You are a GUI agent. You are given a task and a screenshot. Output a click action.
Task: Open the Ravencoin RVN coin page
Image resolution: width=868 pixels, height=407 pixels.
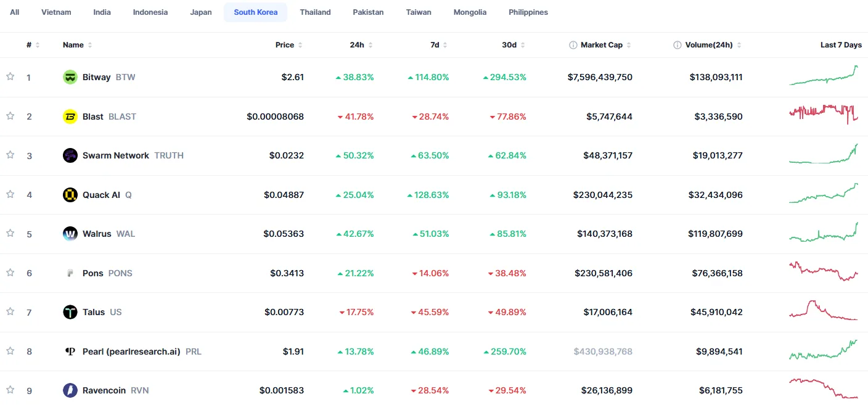point(106,390)
